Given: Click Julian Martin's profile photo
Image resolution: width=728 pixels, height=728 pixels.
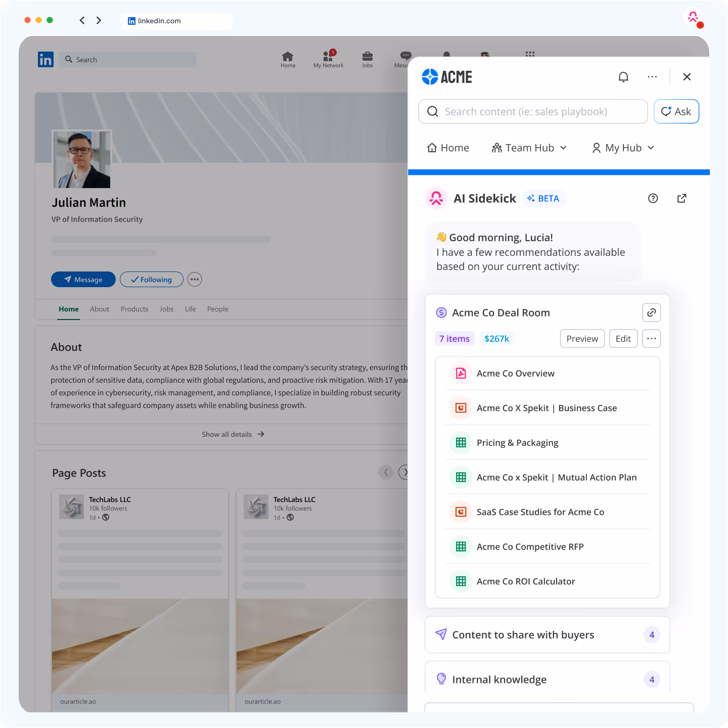Looking at the screenshot, I should point(81,160).
